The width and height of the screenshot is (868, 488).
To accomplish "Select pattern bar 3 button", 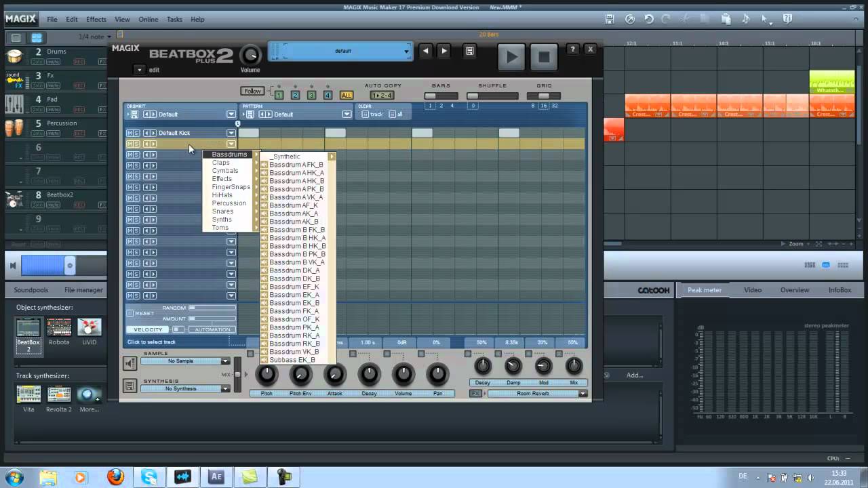I will click(x=311, y=95).
